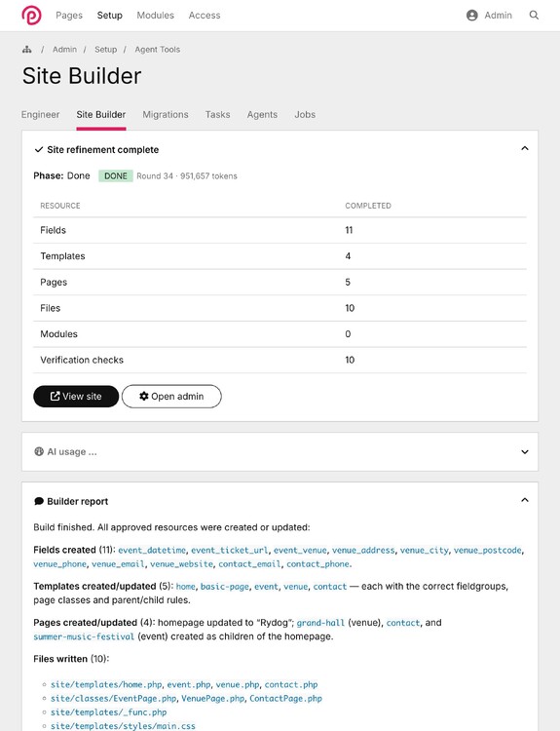
Task: Click the checkmark next to Site refinement complete
Action: [39, 150]
